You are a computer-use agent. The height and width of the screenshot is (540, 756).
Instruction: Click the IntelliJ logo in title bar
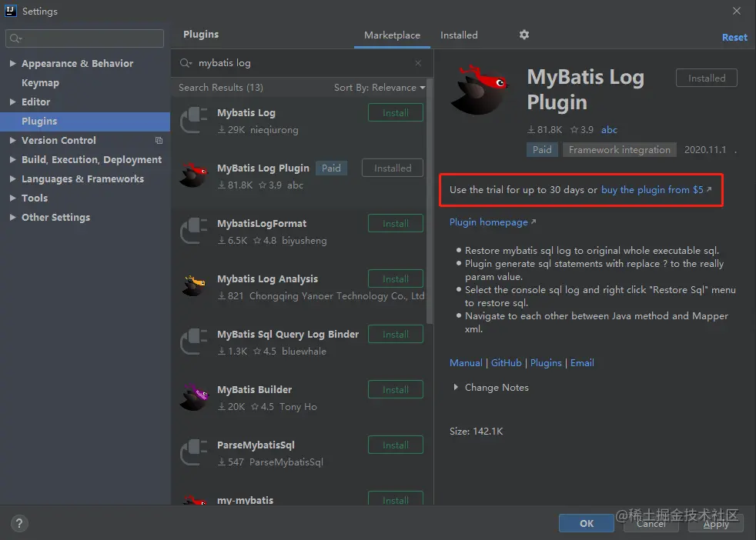coord(11,11)
